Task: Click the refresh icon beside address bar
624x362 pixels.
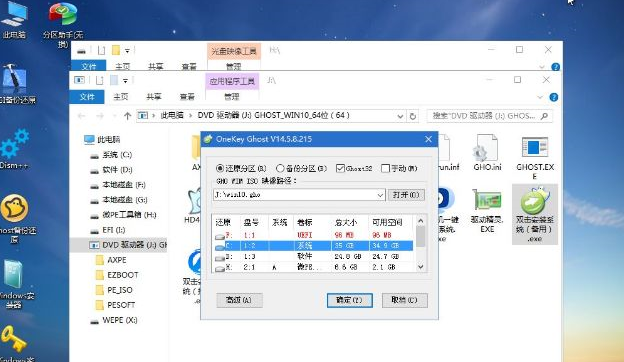Action: (x=413, y=116)
